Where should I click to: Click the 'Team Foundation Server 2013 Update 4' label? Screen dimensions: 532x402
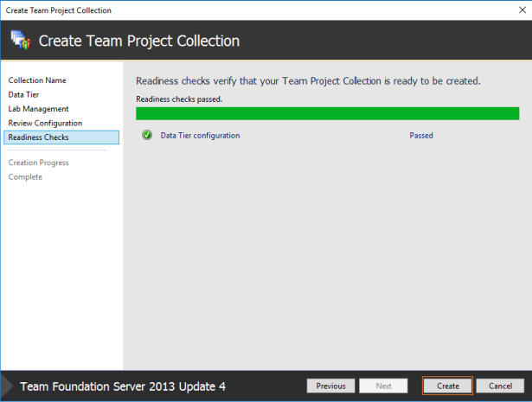point(123,386)
